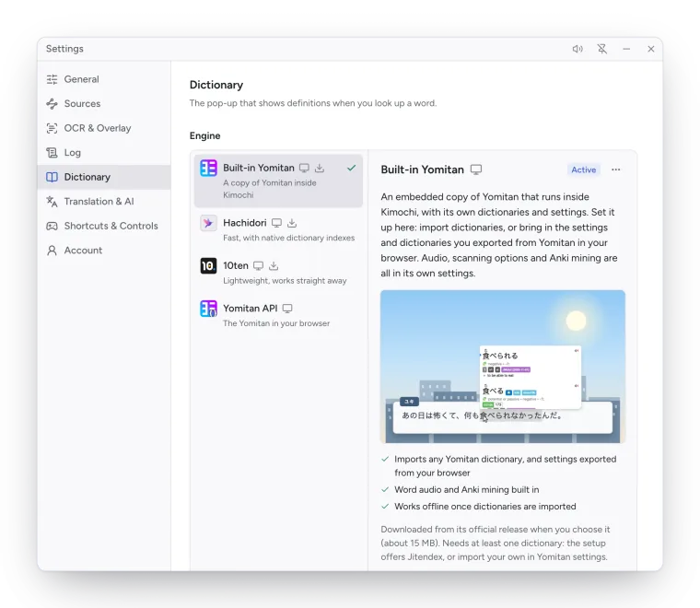Click the Yomitan popup preview image
Image resolution: width=700 pixels, height=608 pixels.
click(x=503, y=367)
